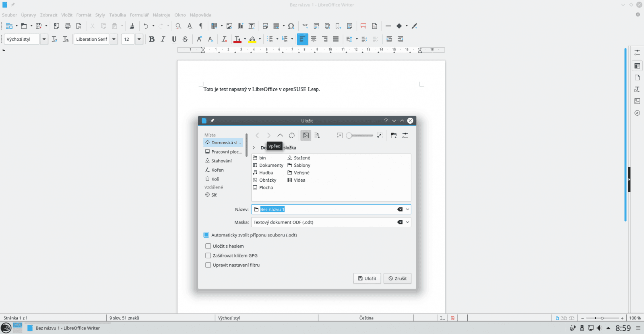Adjust icon size slider in save dialog

pyautogui.click(x=359, y=135)
